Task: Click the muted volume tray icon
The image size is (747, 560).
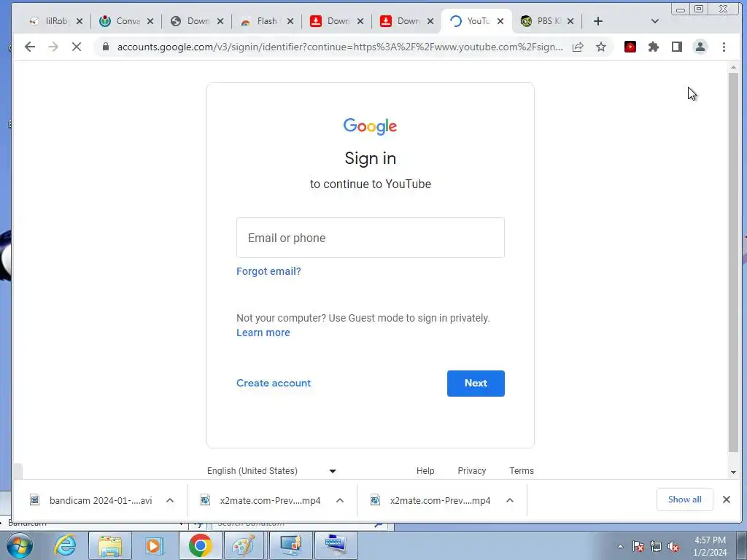Action: point(673,547)
